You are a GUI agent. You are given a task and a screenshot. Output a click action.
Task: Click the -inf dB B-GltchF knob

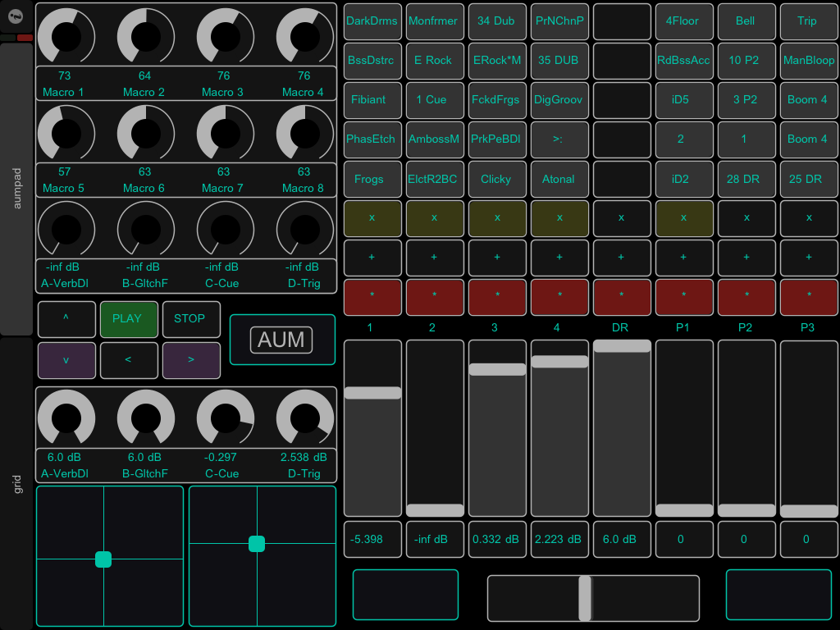pos(146,230)
